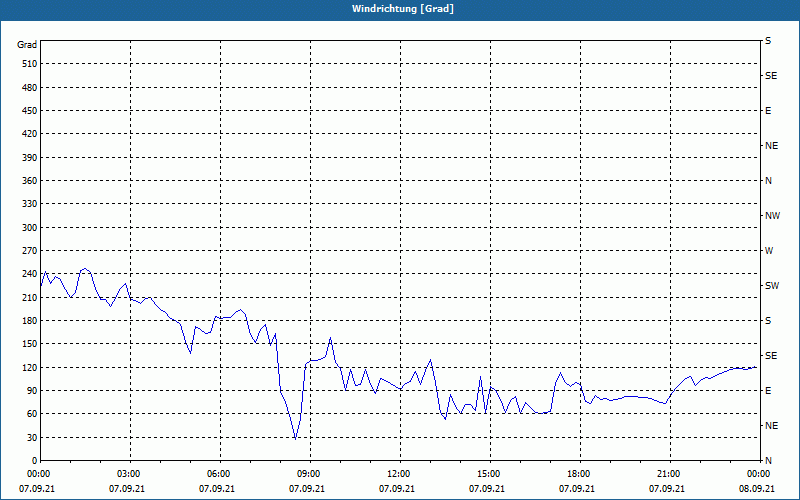Select the W compass label
This screenshot has height=500, width=800.
(769, 251)
